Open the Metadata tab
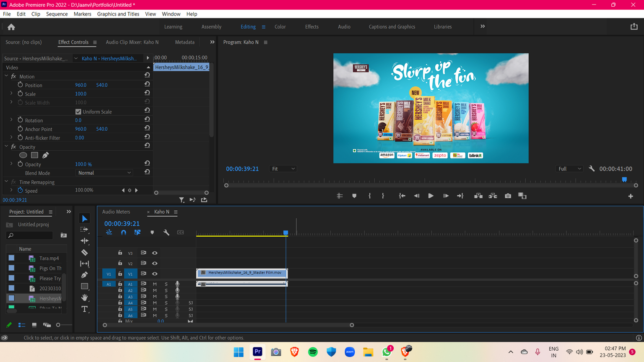The width and height of the screenshot is (644, 362). click(184, 42)
